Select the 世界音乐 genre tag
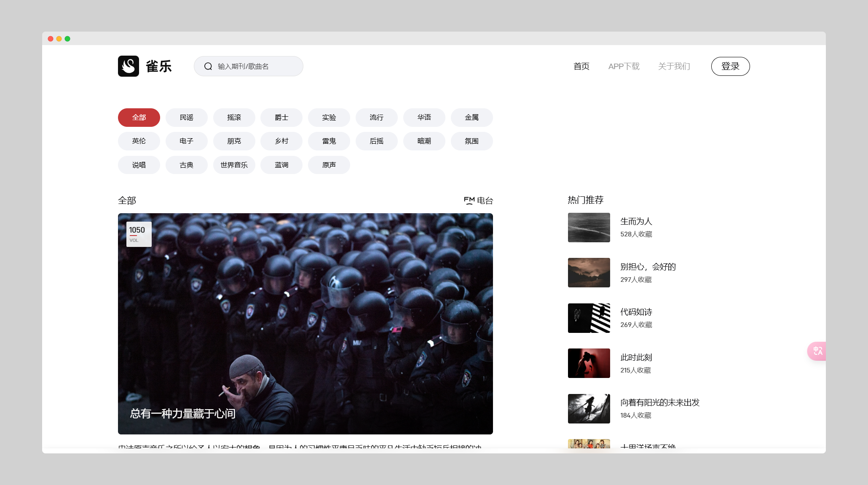This screenshot has height=485, width=868. (x=234, y=165)
